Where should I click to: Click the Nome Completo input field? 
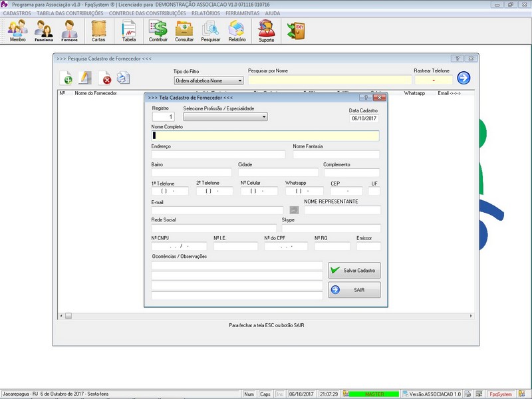click(265, 136)
